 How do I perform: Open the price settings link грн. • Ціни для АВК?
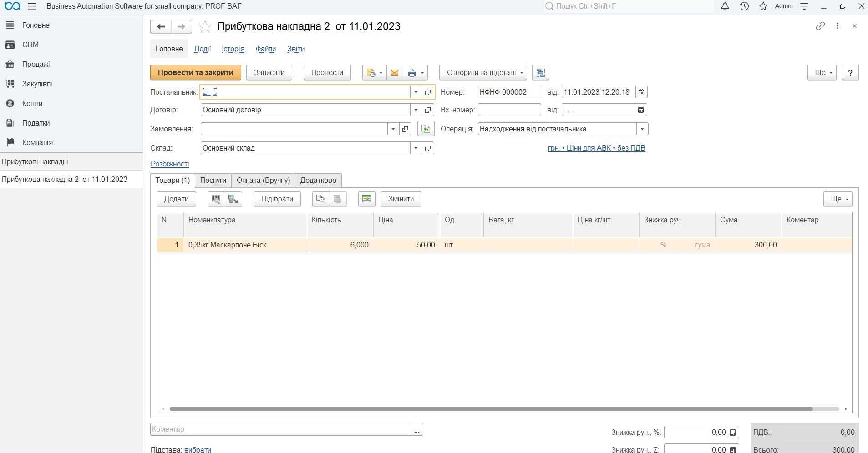coord(597,148)
